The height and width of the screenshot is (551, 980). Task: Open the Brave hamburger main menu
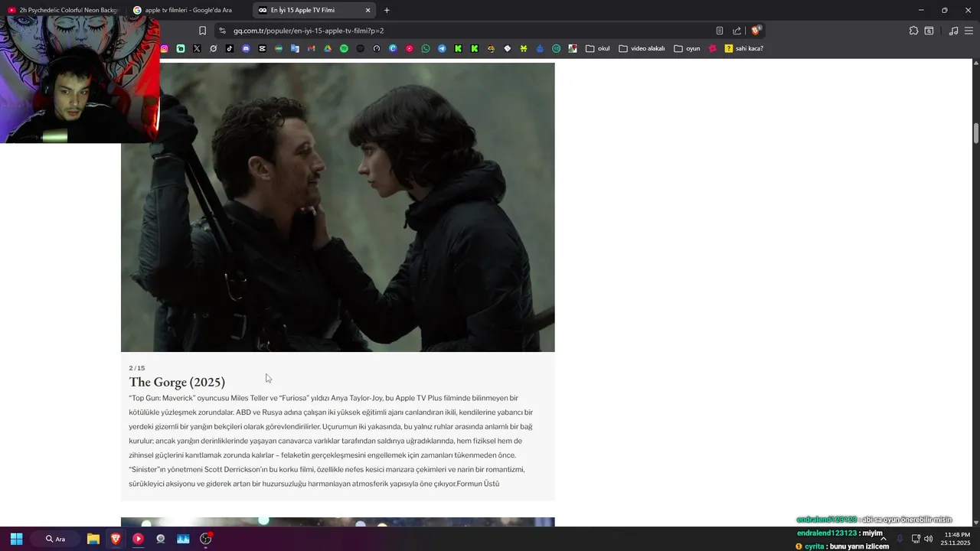click(x=969, y=31)
